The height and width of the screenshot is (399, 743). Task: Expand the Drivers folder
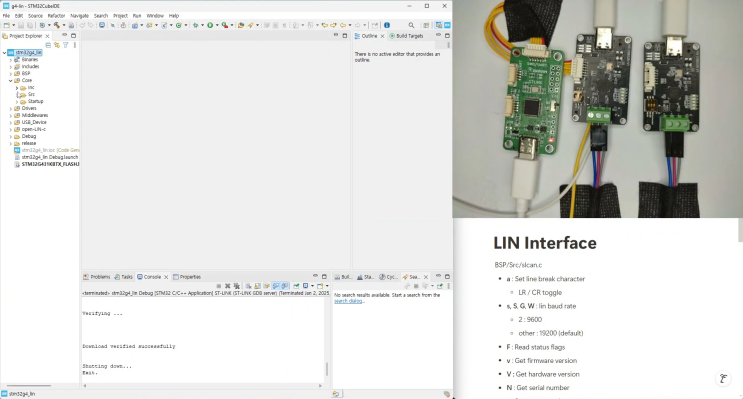tap(11, 109)
